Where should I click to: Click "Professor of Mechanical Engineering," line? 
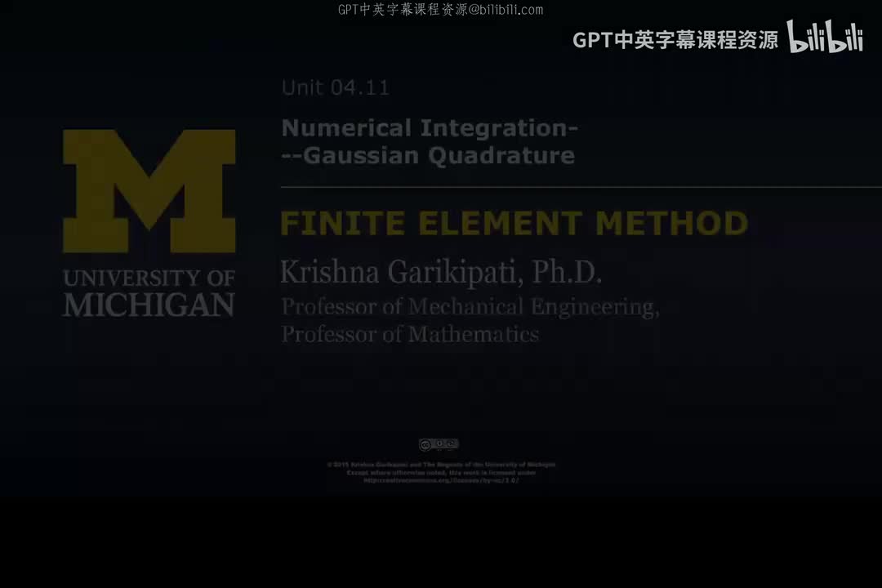[x=470, y=307]
